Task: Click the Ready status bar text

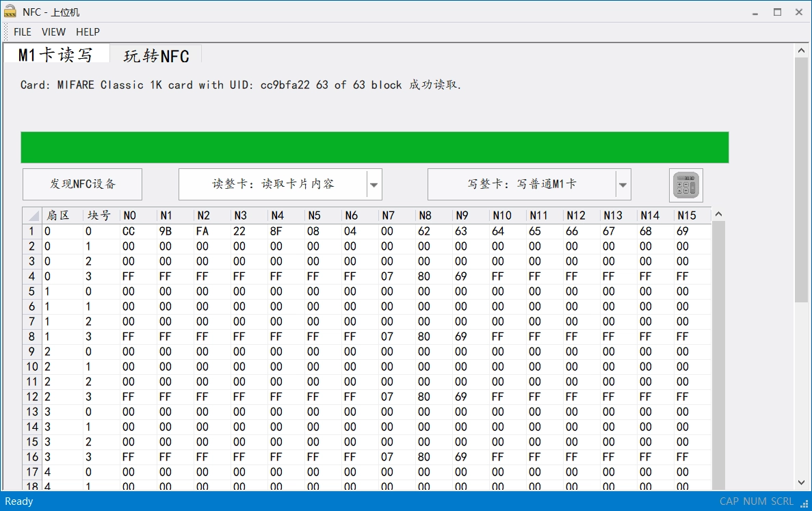Action: tap(18, 501)
